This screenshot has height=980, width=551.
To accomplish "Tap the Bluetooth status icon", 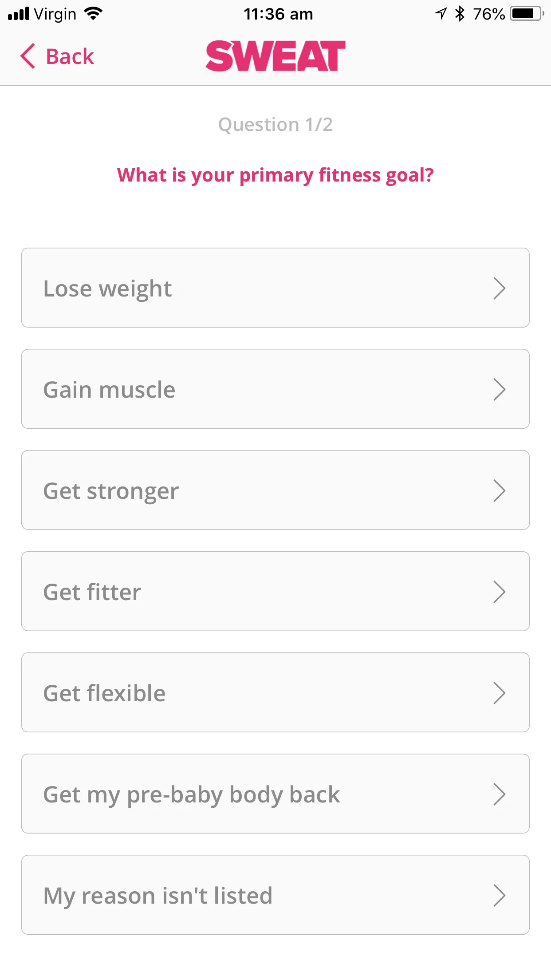I will tap(460, 14).
